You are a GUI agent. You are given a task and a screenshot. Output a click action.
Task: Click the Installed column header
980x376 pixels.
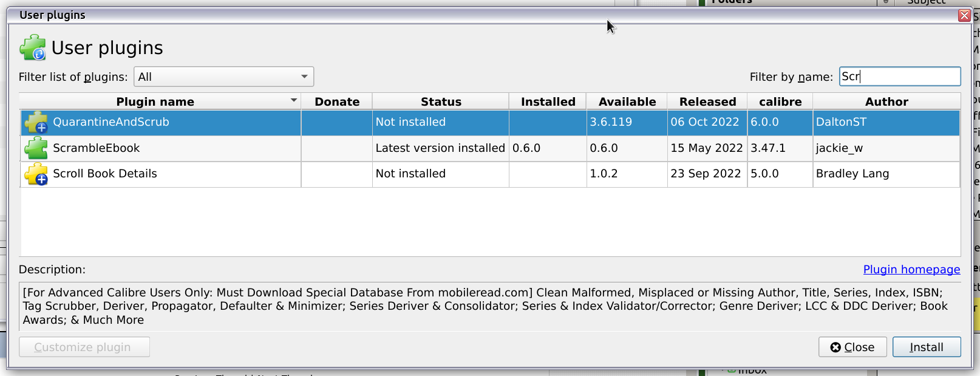548,102
